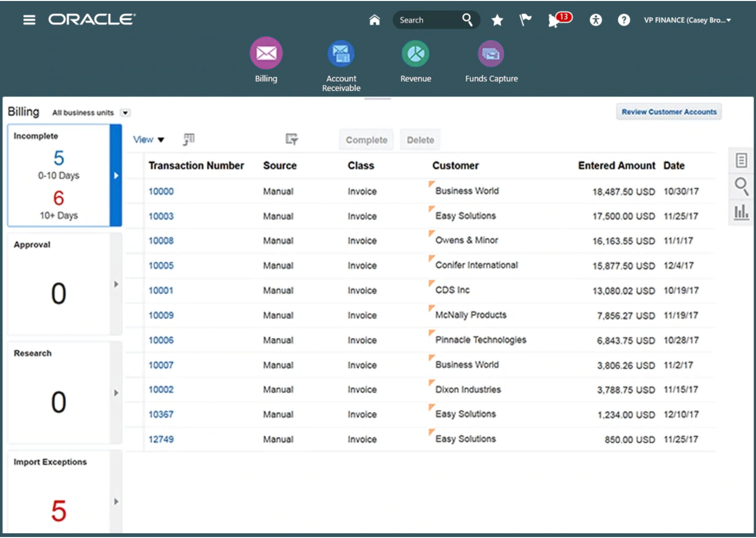Screen dimensions: 756x538
Task: Click the Review Customer Accounts button
Action: coord(669,112)
